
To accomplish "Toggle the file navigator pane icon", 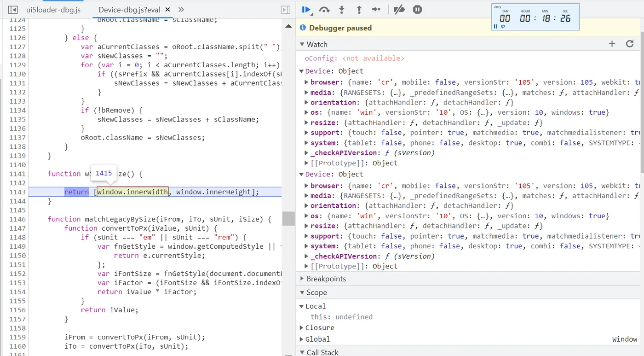I will pos(13,10).
